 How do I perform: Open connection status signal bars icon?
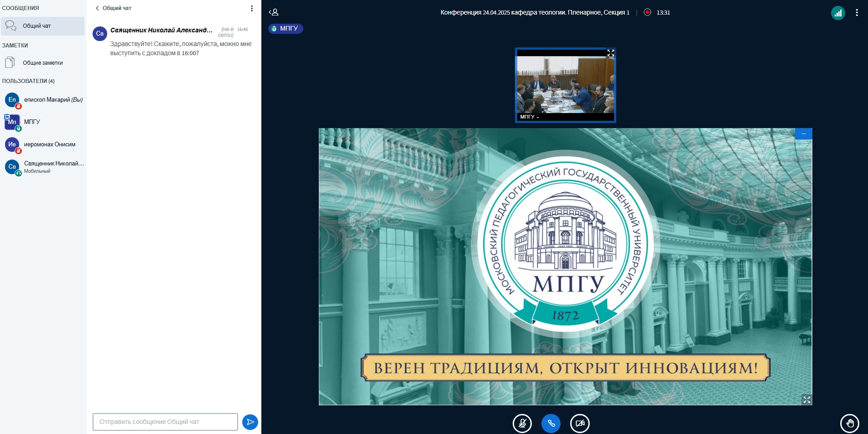(x=838, y=13)
